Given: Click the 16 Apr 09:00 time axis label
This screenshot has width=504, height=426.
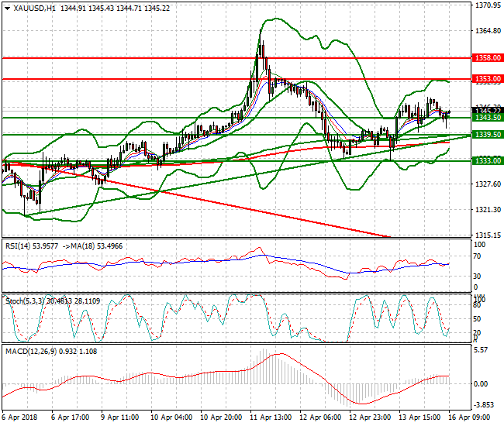Looking at the screenshot, I should click(469, 417).
